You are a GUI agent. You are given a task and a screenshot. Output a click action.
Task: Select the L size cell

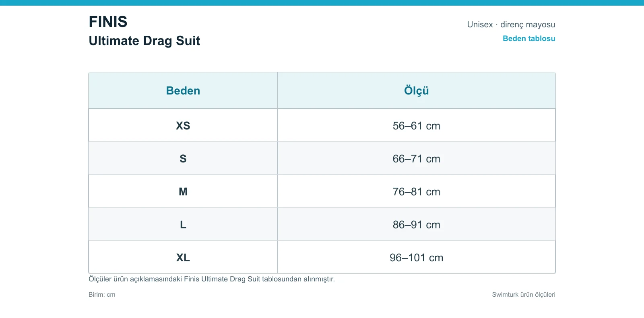(183, 224)
